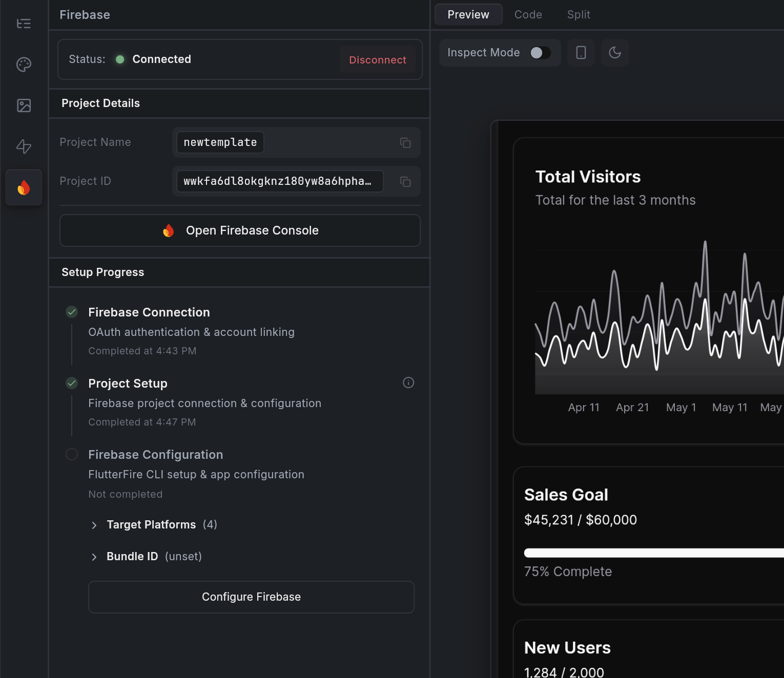784x678 pixels.
Task: Click the '$45,231 / $60,000' value
Action: pos(581,520)
